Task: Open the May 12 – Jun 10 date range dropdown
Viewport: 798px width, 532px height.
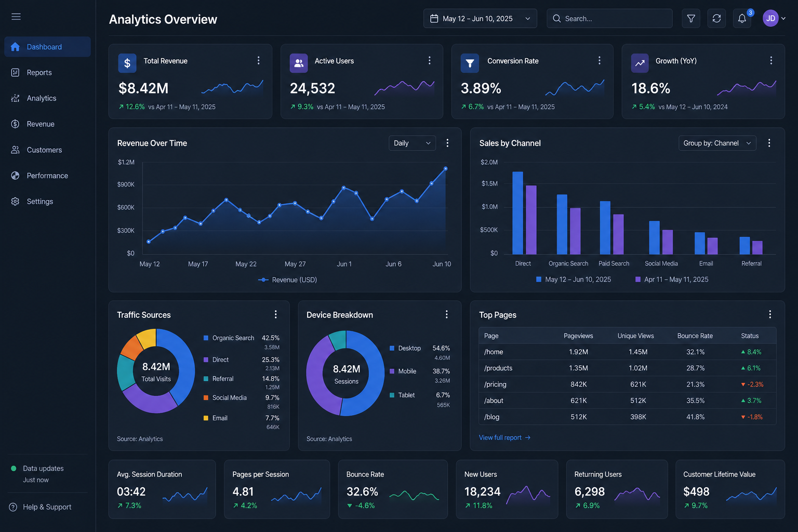Action: [480, 19]
